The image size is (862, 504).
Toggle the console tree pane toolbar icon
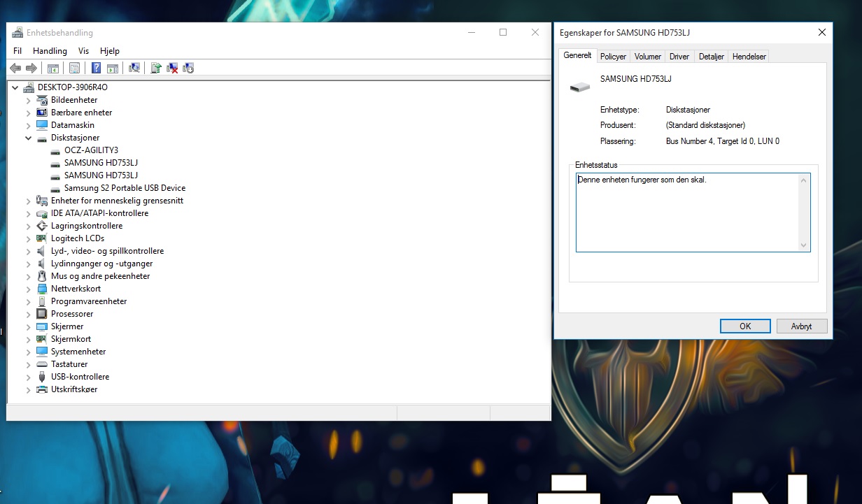click(x=53, y=68)
